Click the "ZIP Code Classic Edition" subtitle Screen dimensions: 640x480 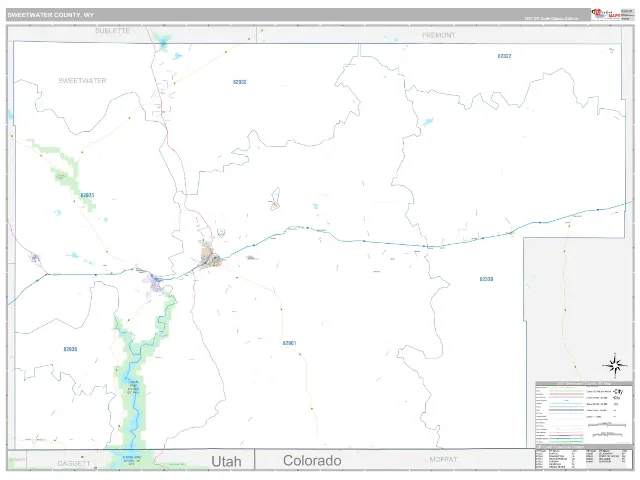tap(551, 18)
